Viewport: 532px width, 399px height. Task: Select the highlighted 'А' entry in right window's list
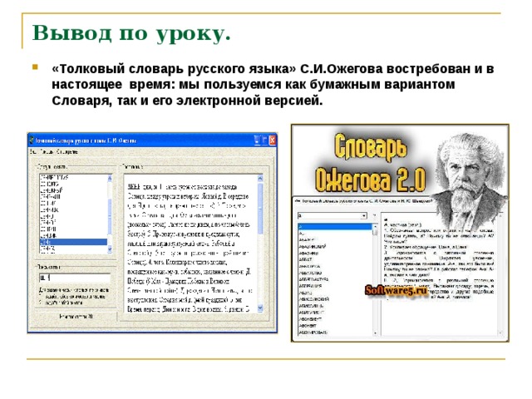(335, 226)
